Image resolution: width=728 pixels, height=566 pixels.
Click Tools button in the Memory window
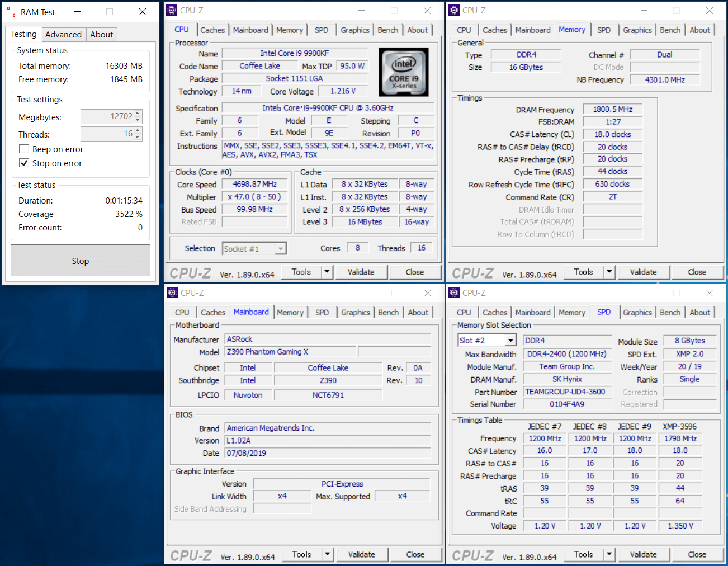click(583, 272)
